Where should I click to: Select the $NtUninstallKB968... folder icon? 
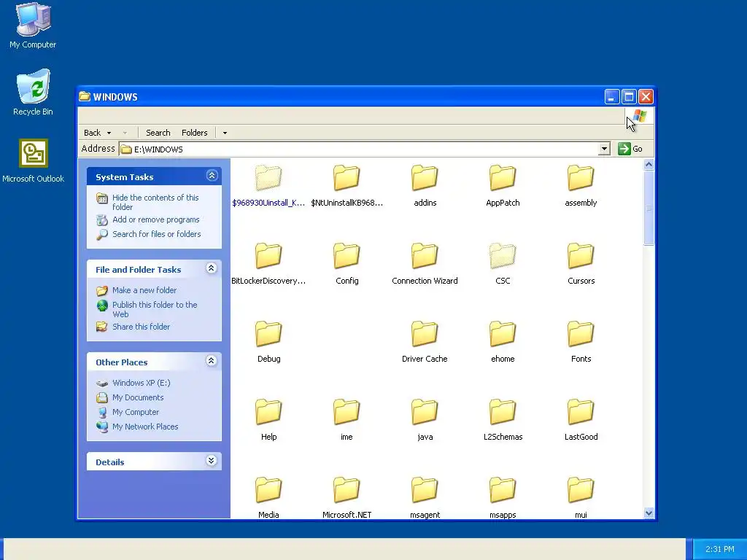(347, 178)
